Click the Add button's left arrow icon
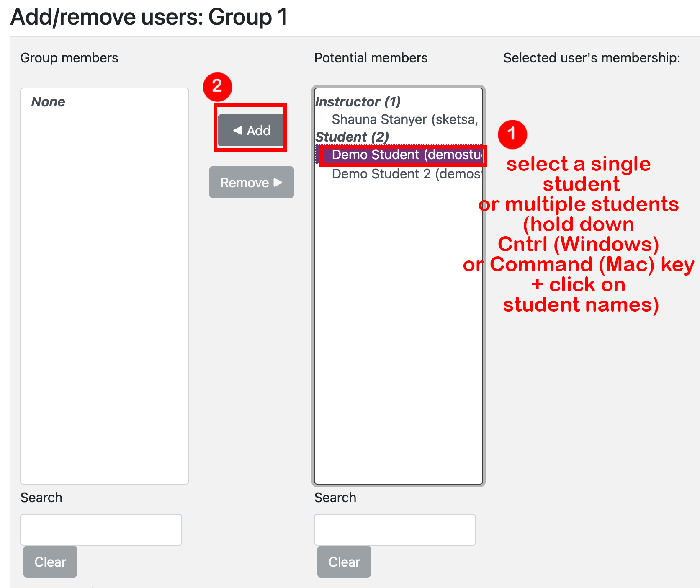 tap(238, 131)
